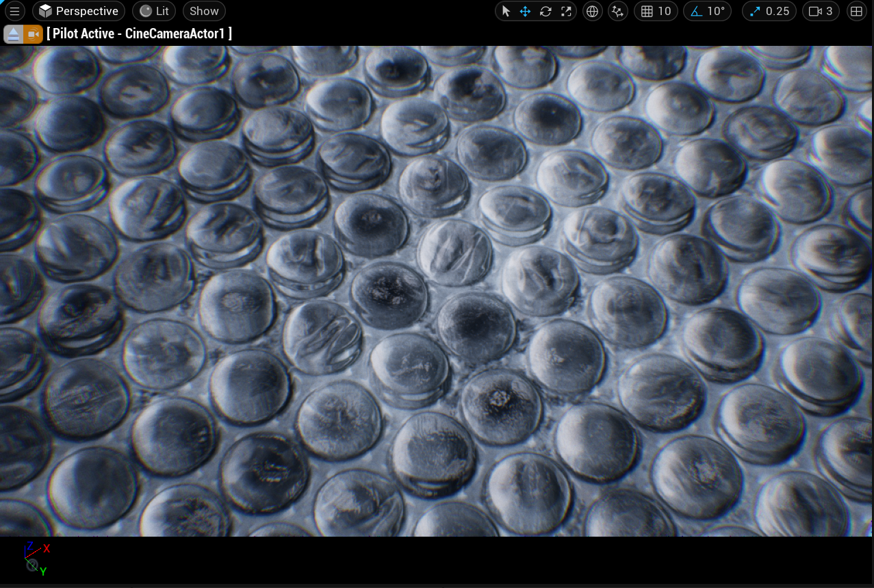Activate the translate move tool
Viewport: 874px width, 588px height.
click(526, 11)
